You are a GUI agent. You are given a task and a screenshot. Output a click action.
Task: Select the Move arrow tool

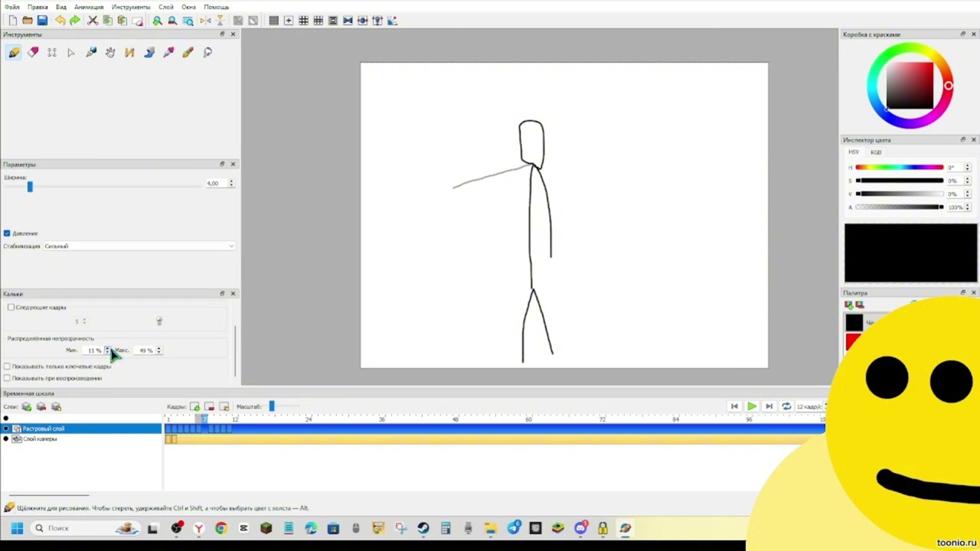tap(71, 52)
